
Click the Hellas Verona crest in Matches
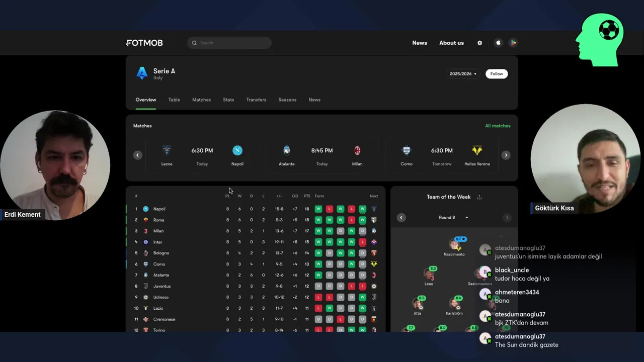coord(477,150)
